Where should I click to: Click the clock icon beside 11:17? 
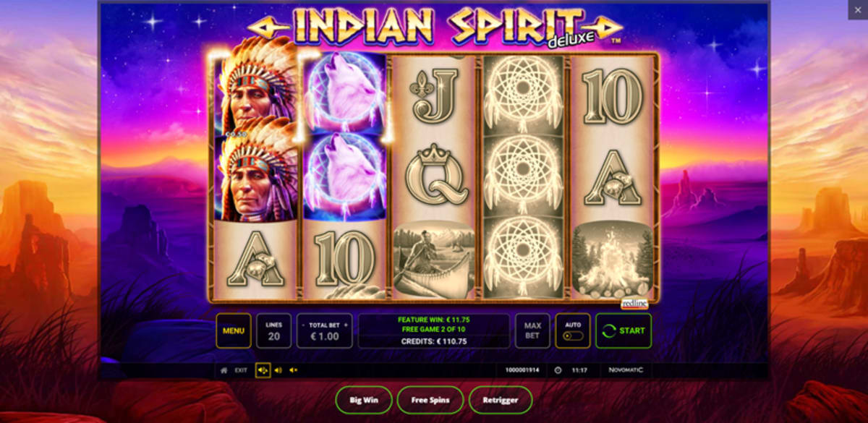coord(558,370)
